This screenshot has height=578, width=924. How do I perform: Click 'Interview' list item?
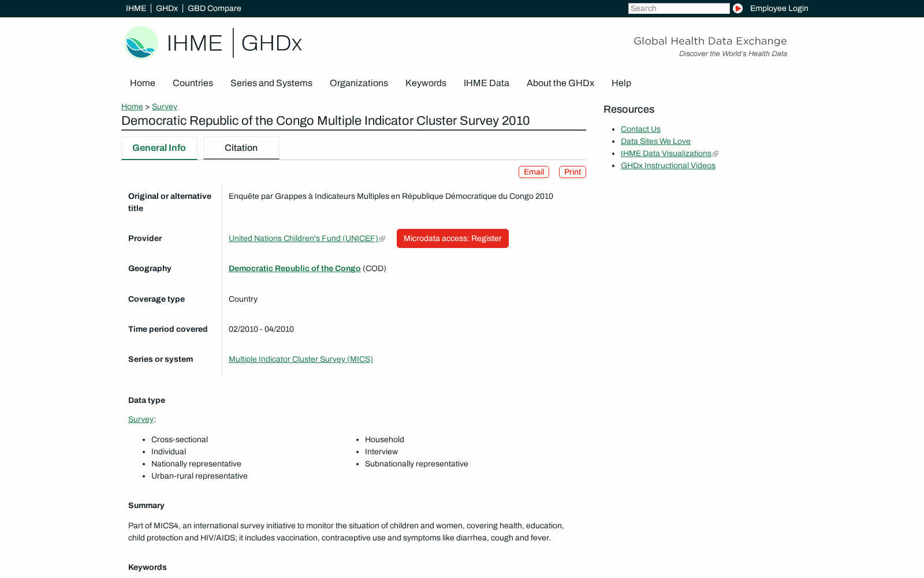381,451
